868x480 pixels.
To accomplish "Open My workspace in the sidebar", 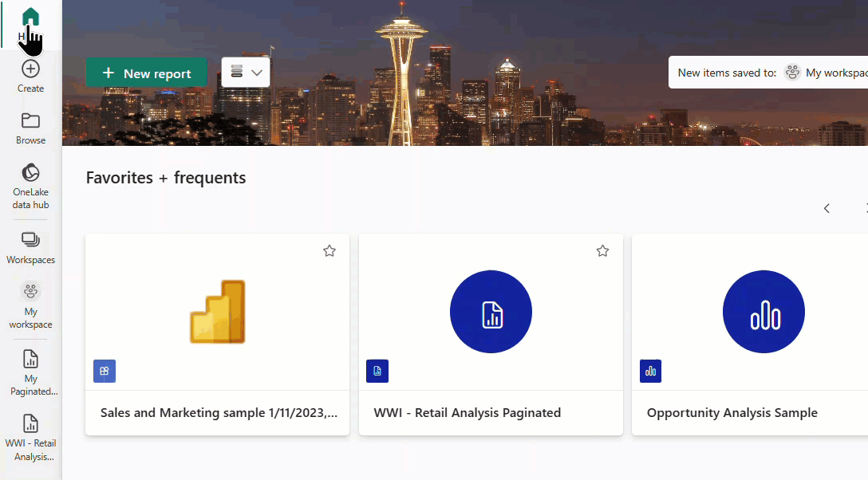I will coord(30,306).
